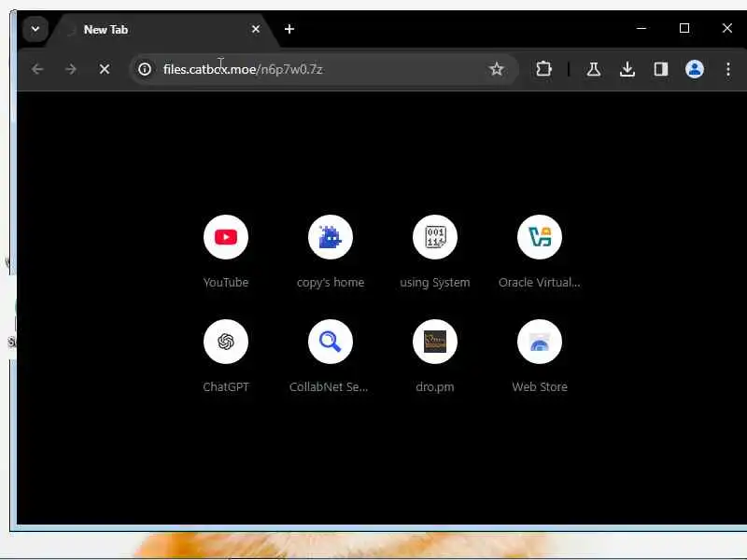The width and height of the screenshot is (747, 560).
Task: Close the Chrome window
Action: 727,29
